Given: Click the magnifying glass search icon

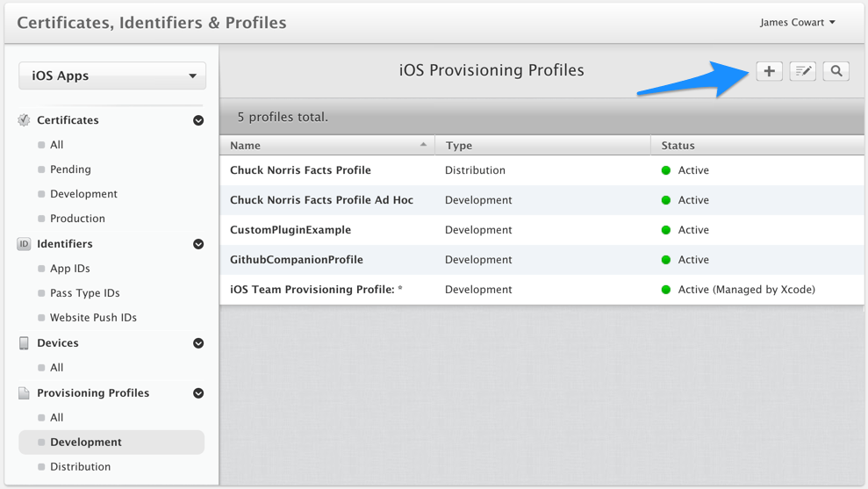Looking at the screenshot, I should (x=836, y=71).
